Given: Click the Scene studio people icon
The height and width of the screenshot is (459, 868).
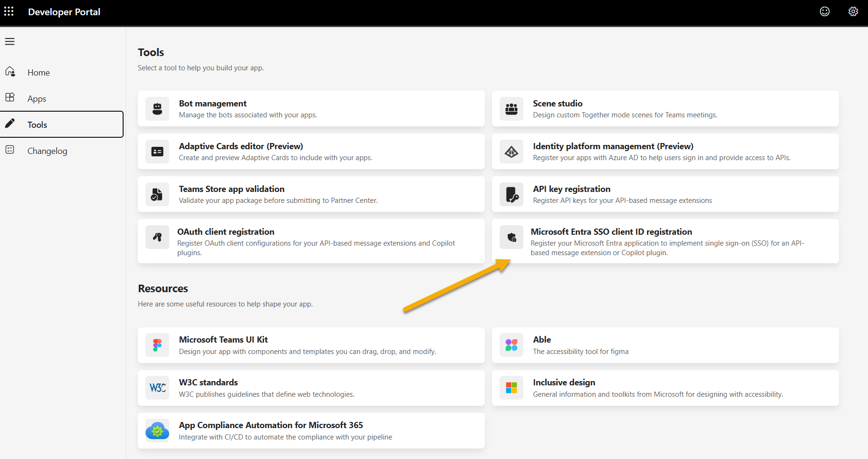Looking at the screenshot, I should pos(511,109).
